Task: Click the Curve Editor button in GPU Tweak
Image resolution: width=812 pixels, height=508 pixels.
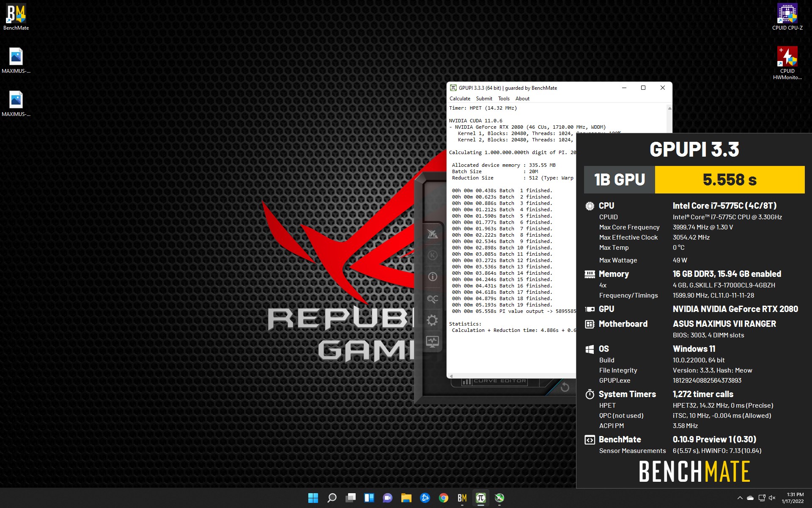Action: pyautogui.click(x=495, y=381)
